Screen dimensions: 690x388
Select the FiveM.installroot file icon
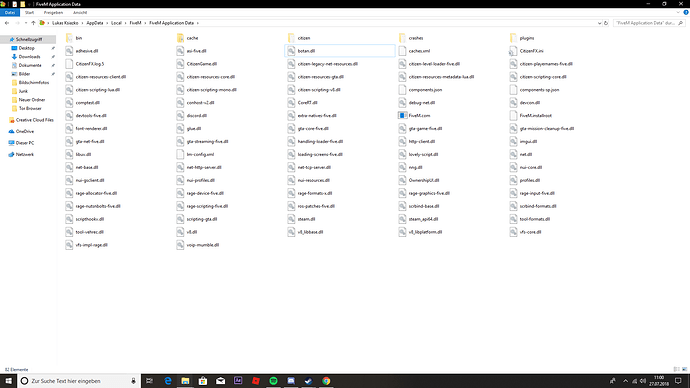[x=513, y=115]
